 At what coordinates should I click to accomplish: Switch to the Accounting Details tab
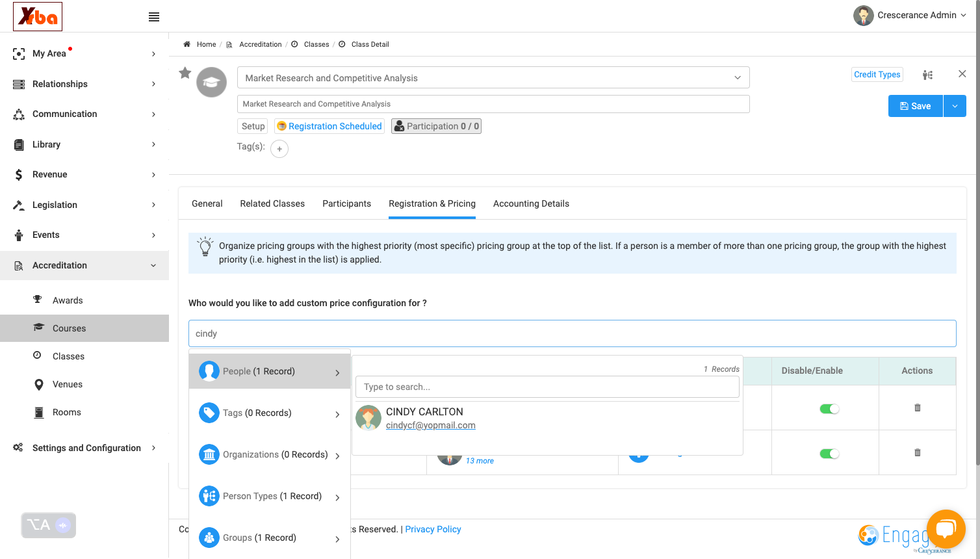click(531, 203)
